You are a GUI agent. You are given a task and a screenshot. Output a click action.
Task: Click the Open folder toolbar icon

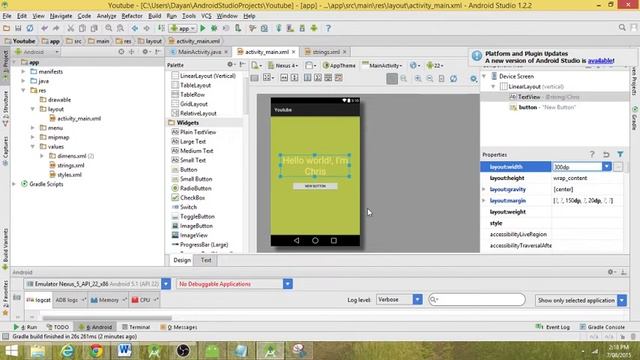[x=6, y=28]
